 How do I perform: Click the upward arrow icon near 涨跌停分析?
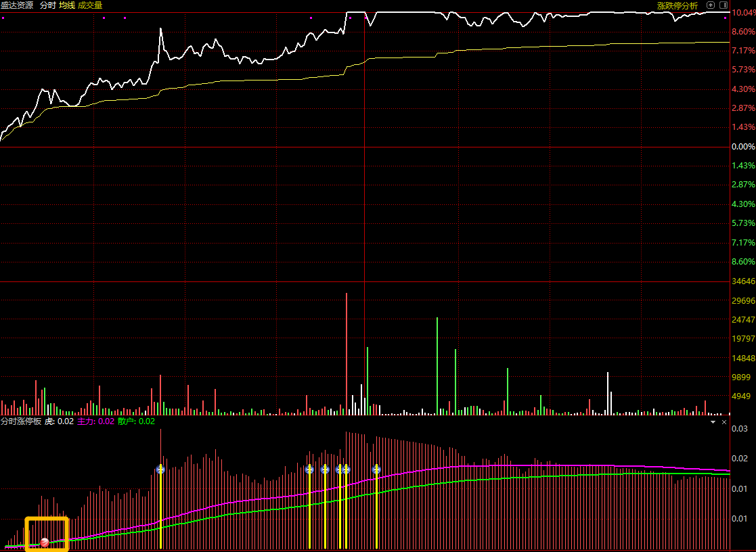pos(711,5)
